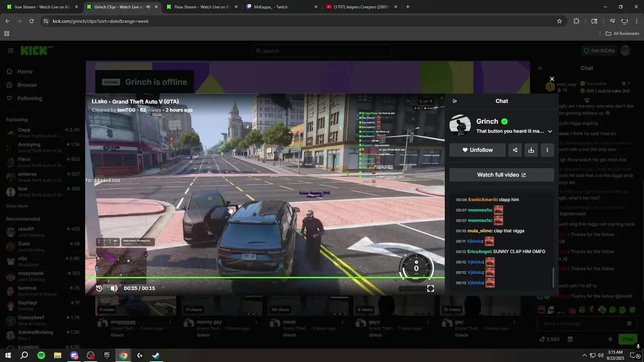Open omggggg clip options three dots
This screenshot has width=644, height=362.
170,322
